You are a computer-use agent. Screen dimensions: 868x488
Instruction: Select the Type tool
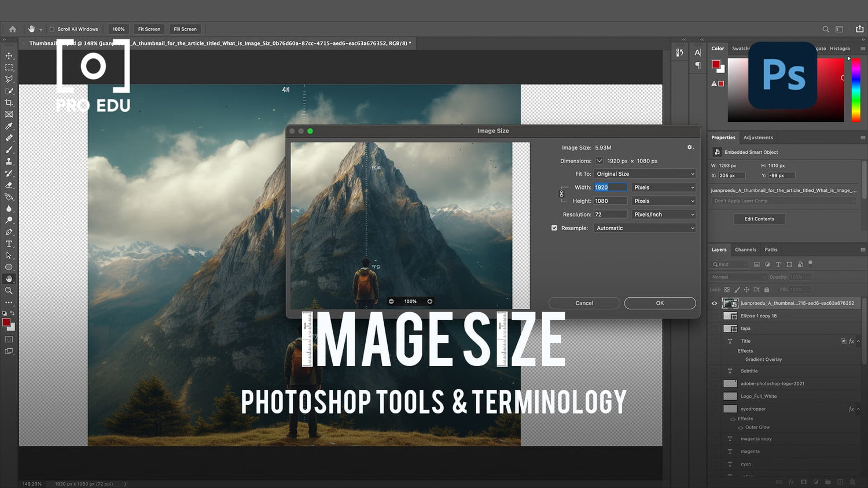click(9, 243)
